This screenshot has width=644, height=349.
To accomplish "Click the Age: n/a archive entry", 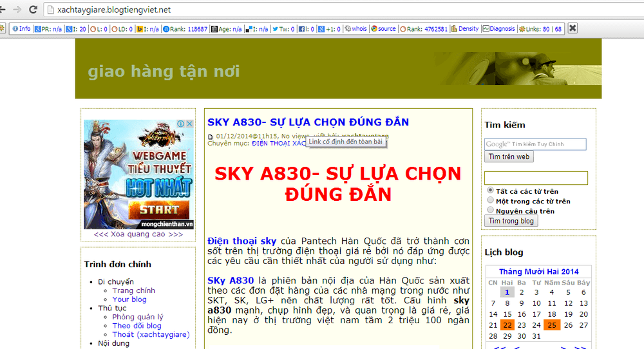I will click(226, 29).
